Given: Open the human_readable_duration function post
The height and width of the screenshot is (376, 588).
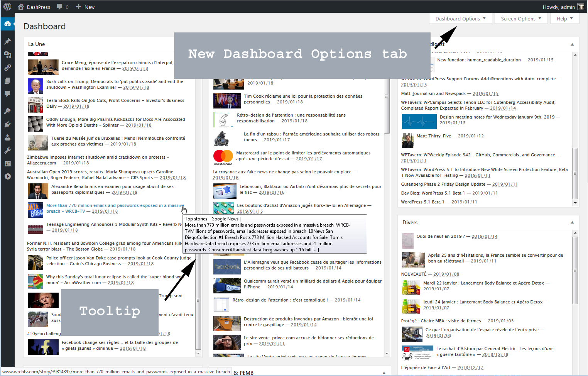Looking at the screenshot, I should 479,60.
